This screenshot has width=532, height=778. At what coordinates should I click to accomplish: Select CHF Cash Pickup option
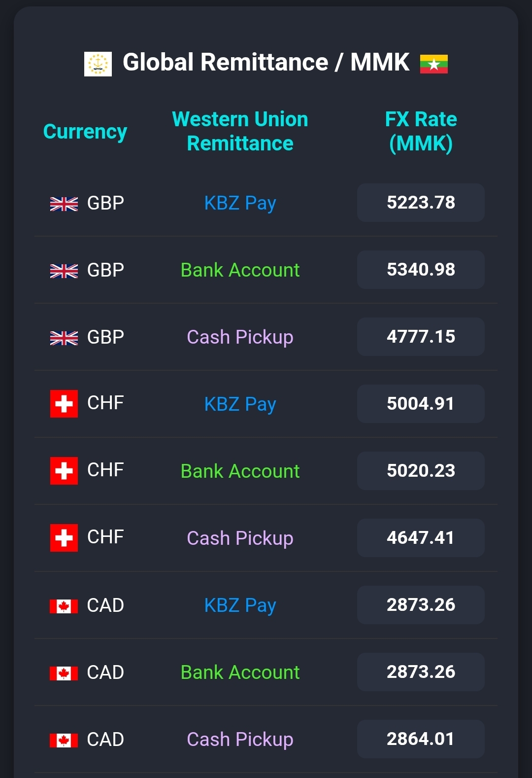[x=240, y=538]
